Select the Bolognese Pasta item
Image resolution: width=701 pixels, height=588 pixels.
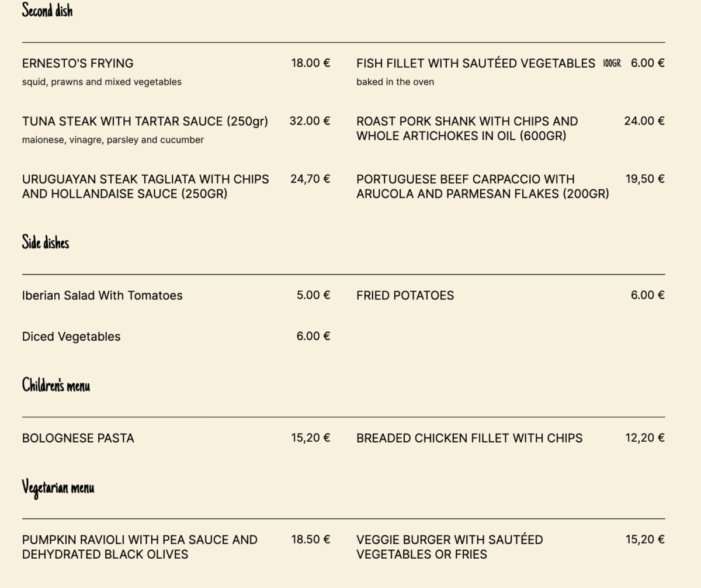coord(78,438)
